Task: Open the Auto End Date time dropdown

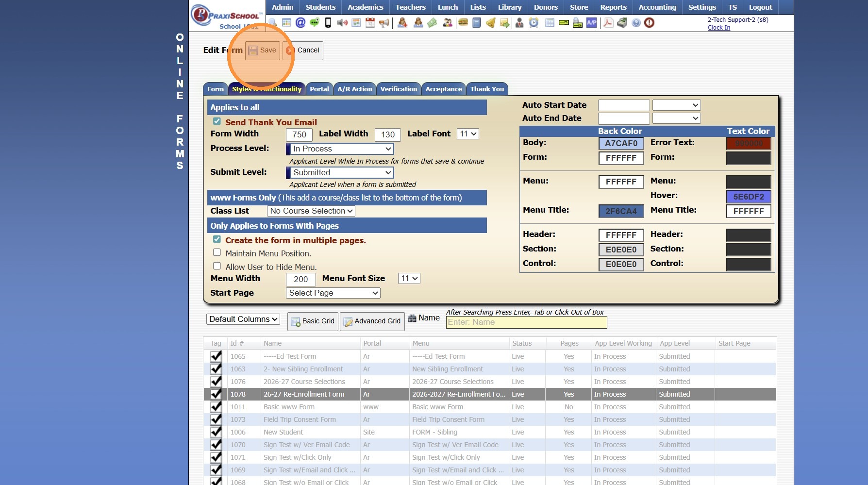Action: 677,118
